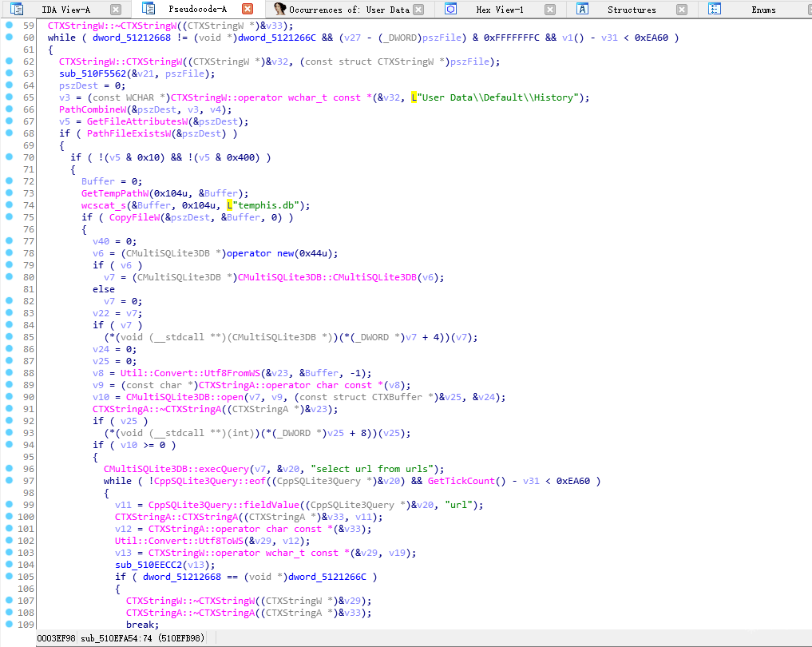This screenshot has width=812, height=647.
Task: Toggle breakpoint dot on line 96
Action: tap(9, 468)
